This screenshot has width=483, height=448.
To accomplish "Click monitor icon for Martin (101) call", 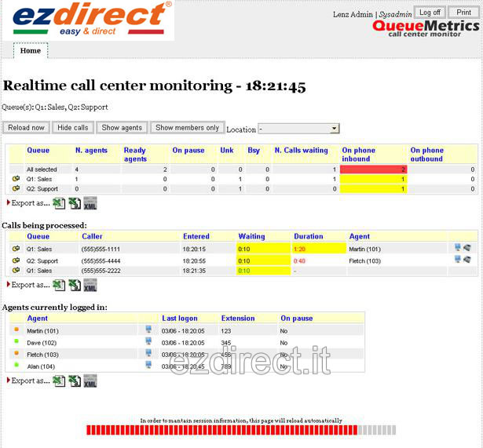I will [x=458, y=247].
